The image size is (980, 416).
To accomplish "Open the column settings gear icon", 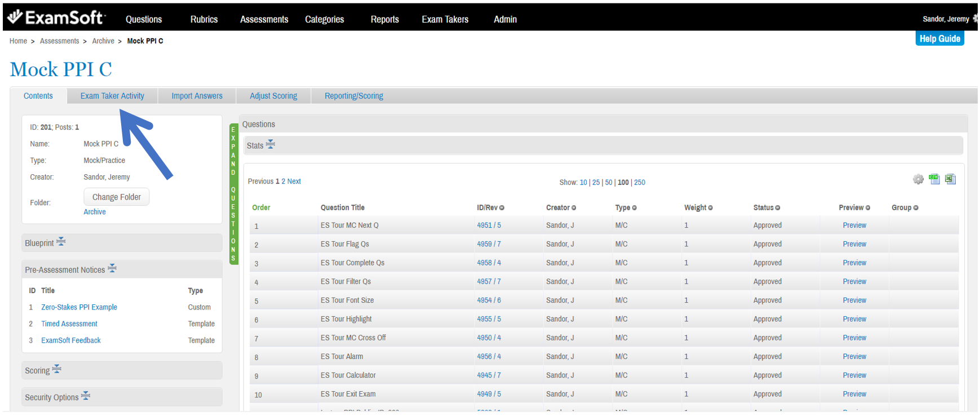I will coord(918,179).
